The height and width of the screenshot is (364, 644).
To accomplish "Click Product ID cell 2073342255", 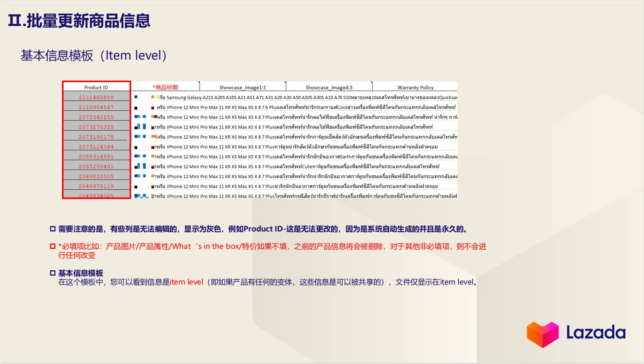I will pos(96,117).
